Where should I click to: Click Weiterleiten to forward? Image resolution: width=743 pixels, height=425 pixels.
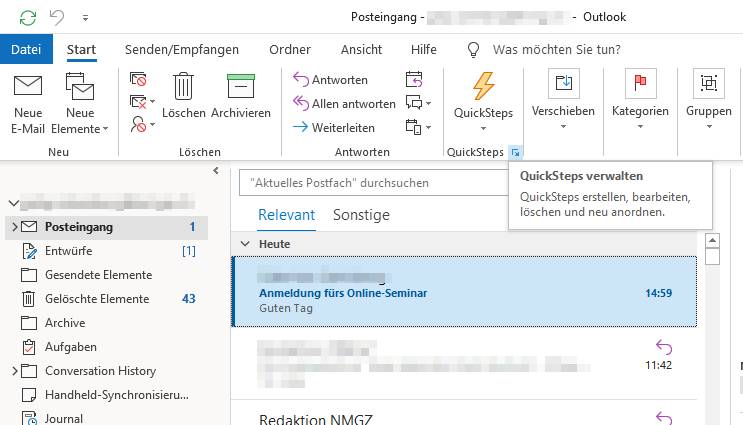334,127
